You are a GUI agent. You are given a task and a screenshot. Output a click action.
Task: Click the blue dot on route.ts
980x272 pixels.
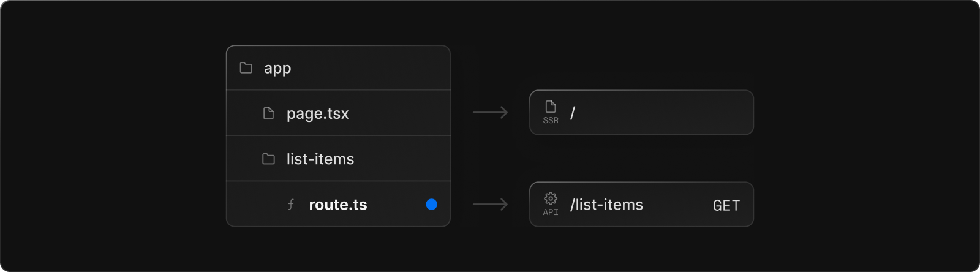click(x=432, y=204)
